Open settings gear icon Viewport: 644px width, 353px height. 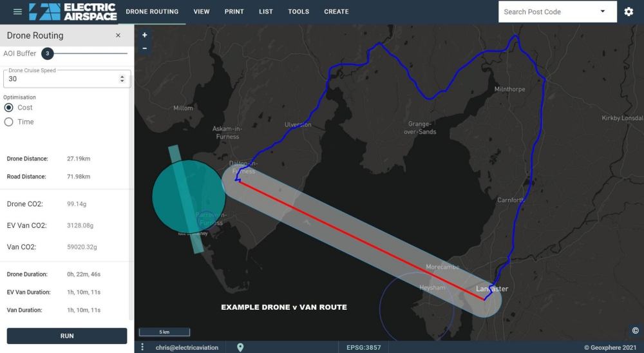pos(629,12)
